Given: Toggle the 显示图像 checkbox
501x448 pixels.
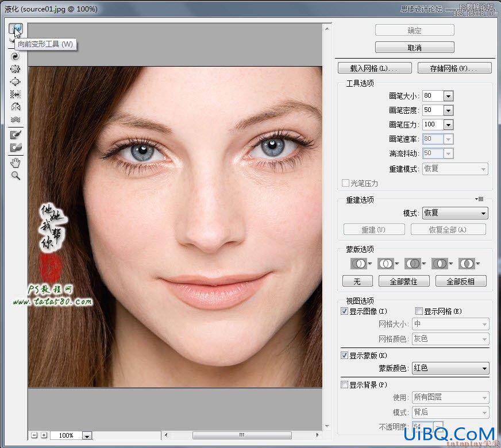Looking at the screenshot, I should click(x=344, y=311).
